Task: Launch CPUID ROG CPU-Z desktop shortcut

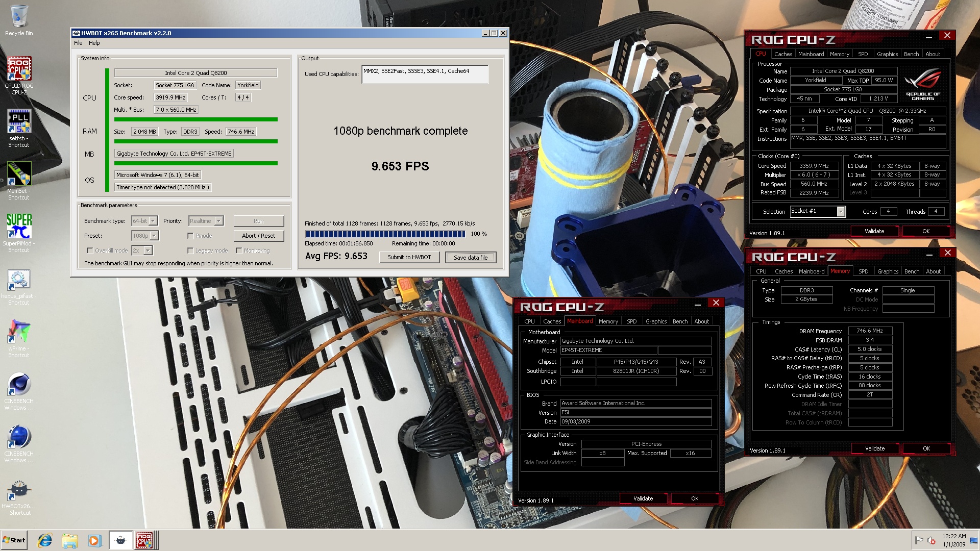Action: pyautogui.click(x=19, y=75)
